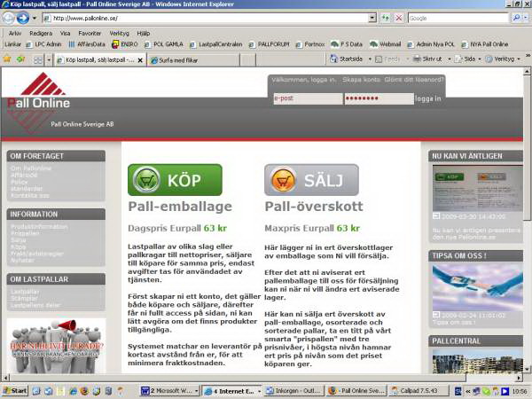Click the Google search magnifier icon
The height and width of the screenshot is (399, 532).
point(516,18)
